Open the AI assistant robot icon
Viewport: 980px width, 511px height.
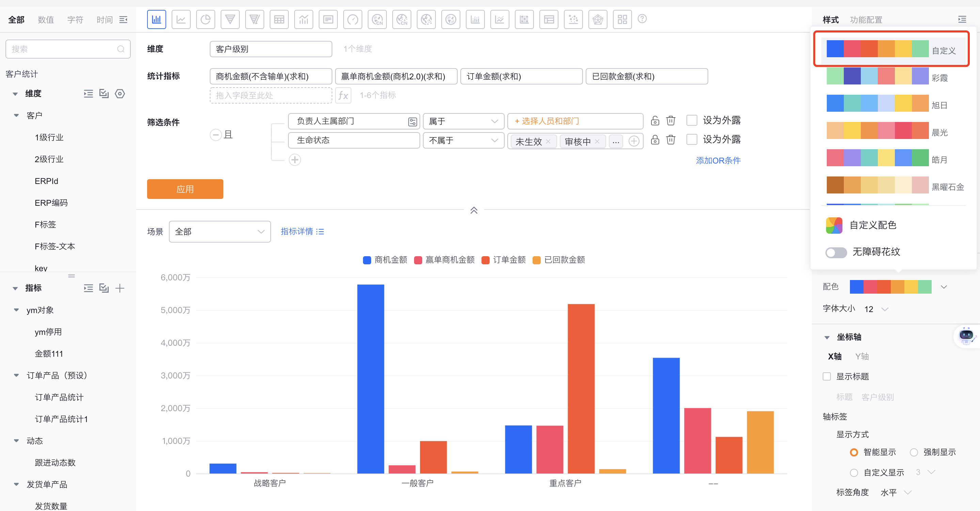pos(966,336)
